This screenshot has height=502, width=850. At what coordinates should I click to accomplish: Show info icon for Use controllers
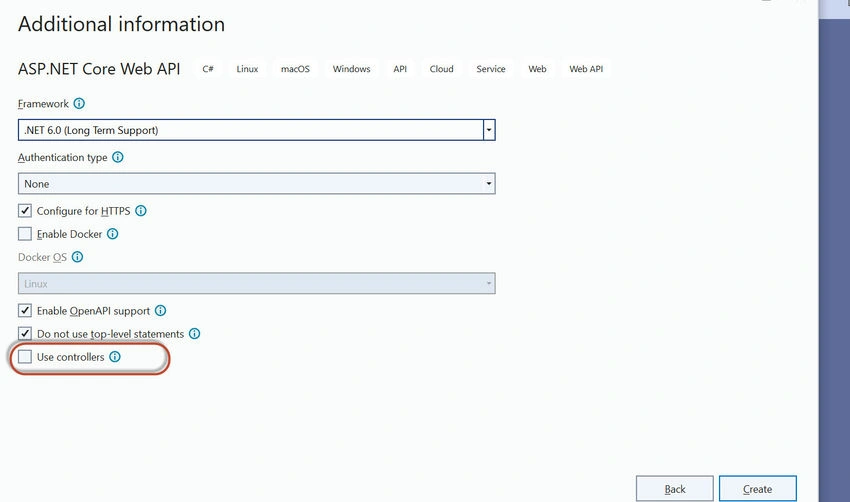115,357
